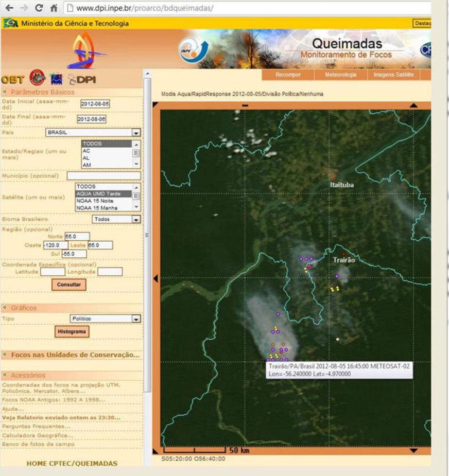This screenshot has height=476, width=449.
Task: Click the DPI logo
Action: click(82, 80)
